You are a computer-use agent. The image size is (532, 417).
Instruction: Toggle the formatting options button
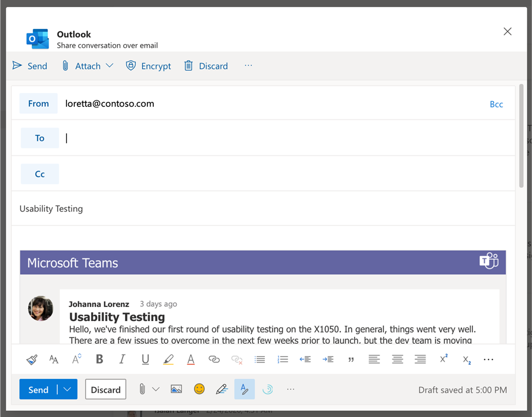244,389
